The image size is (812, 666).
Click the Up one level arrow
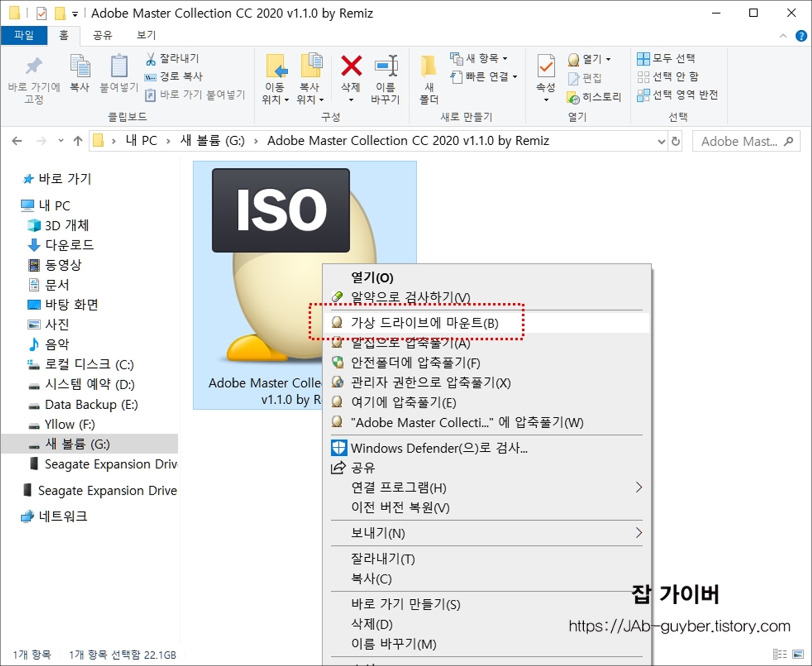coord(78,141)
